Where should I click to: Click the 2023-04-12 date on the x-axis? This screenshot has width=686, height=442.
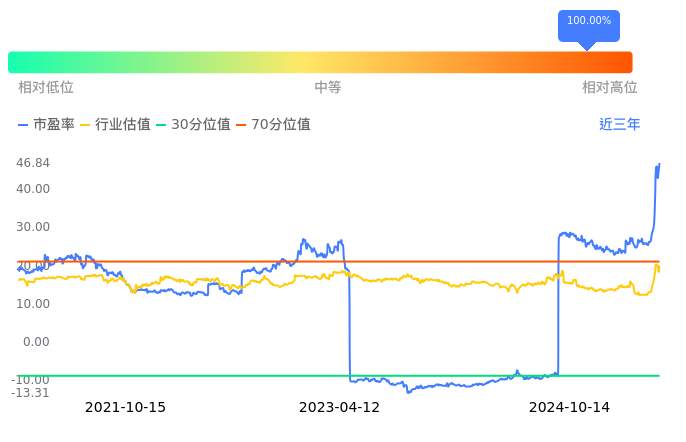(x=339, y=407)
